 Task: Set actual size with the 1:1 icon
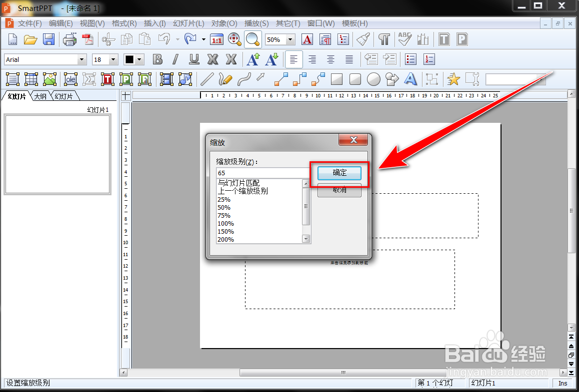217,39
